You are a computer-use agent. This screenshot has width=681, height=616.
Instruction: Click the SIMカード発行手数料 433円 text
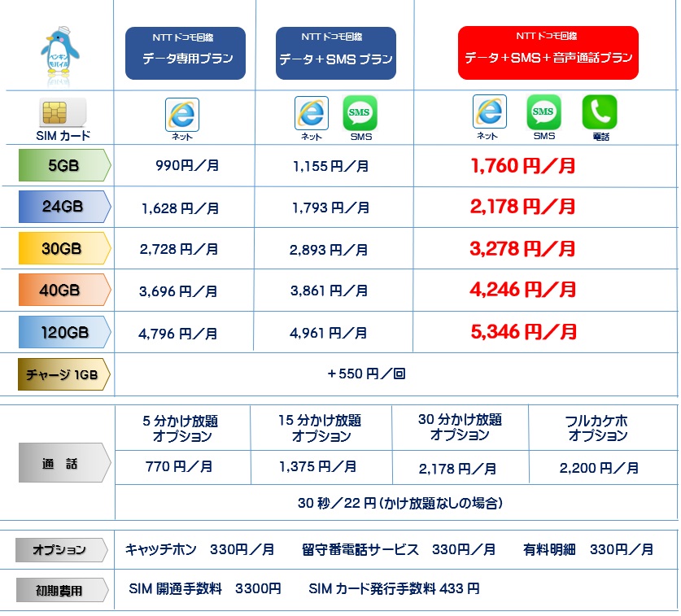pyautogui.click(x=395, y=588)
